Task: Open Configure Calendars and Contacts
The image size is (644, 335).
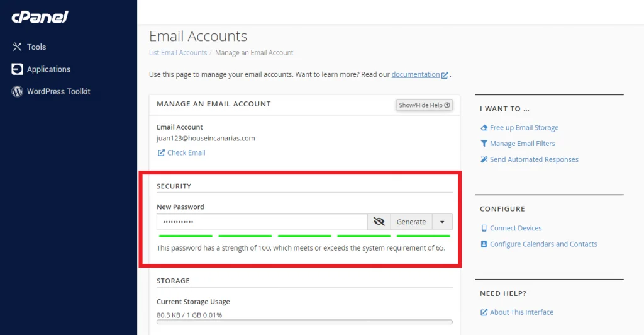Action: [543, 244]
